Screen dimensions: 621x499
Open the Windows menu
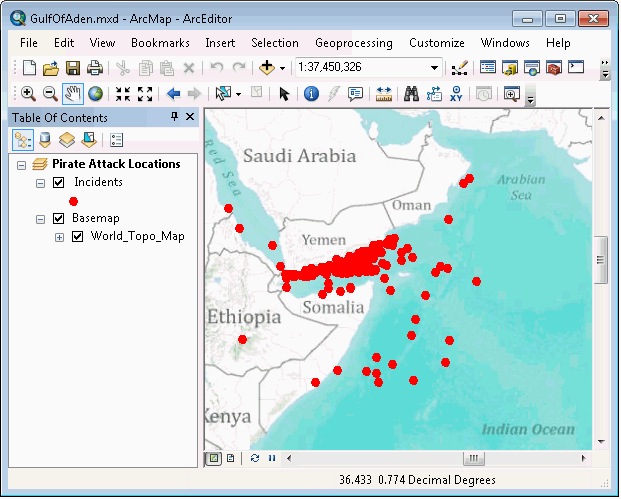(x=505, y=43)
